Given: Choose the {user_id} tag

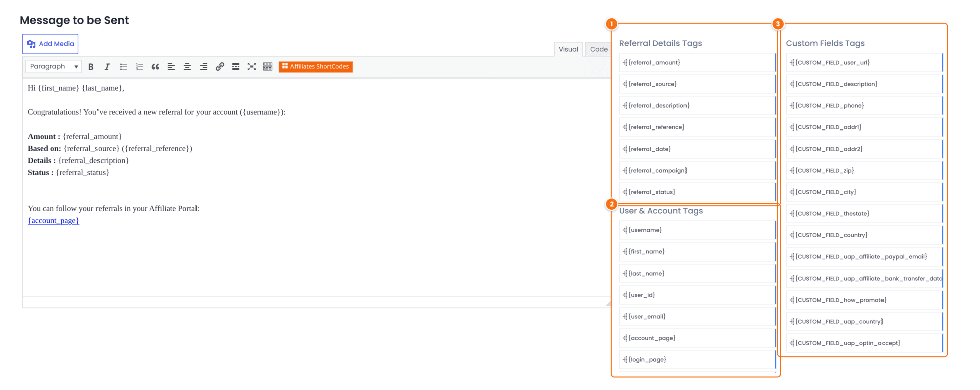Looking at the screenshot, I should coord(698,295).
